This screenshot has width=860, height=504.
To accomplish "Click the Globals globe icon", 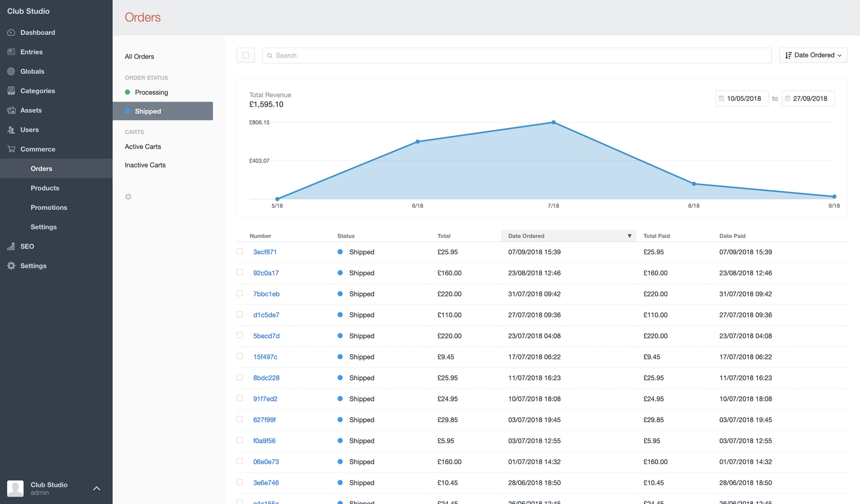I will (x=11, y=71).
